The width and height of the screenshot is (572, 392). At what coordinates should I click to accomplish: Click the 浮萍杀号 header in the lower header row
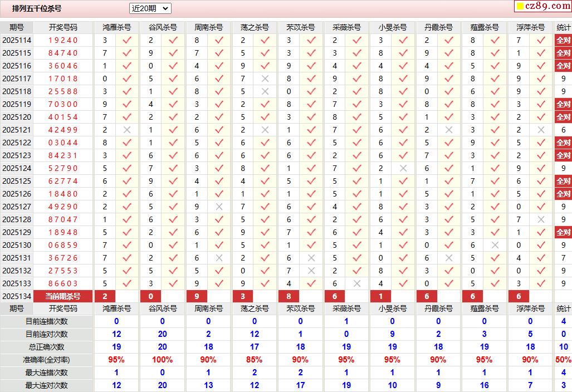(530, 308)
